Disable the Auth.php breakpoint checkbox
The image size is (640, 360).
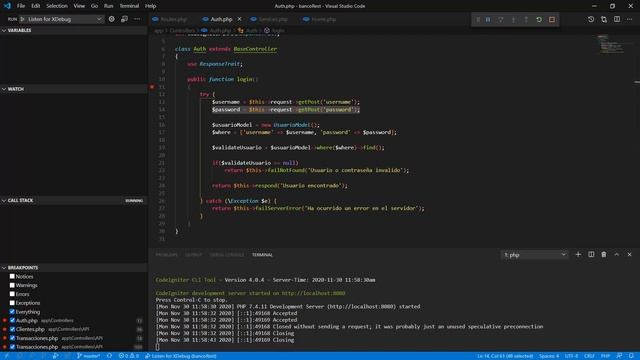(12, 320)
